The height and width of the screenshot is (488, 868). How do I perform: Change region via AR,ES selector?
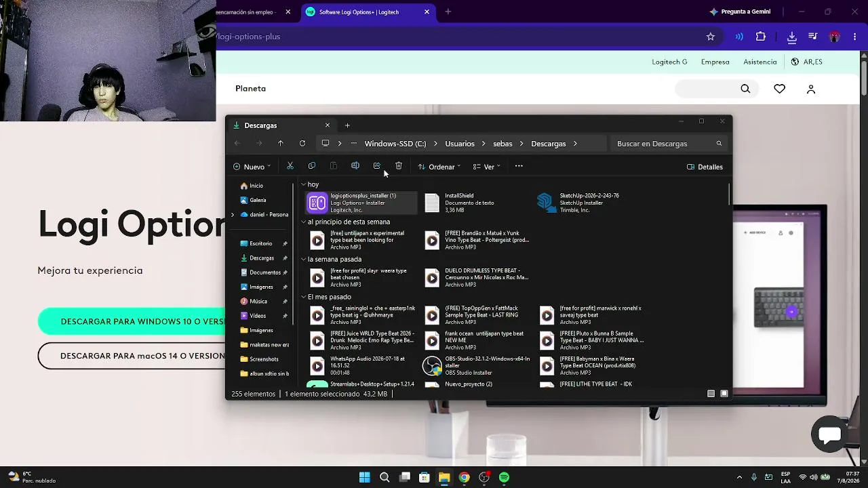tap(807, 62)
